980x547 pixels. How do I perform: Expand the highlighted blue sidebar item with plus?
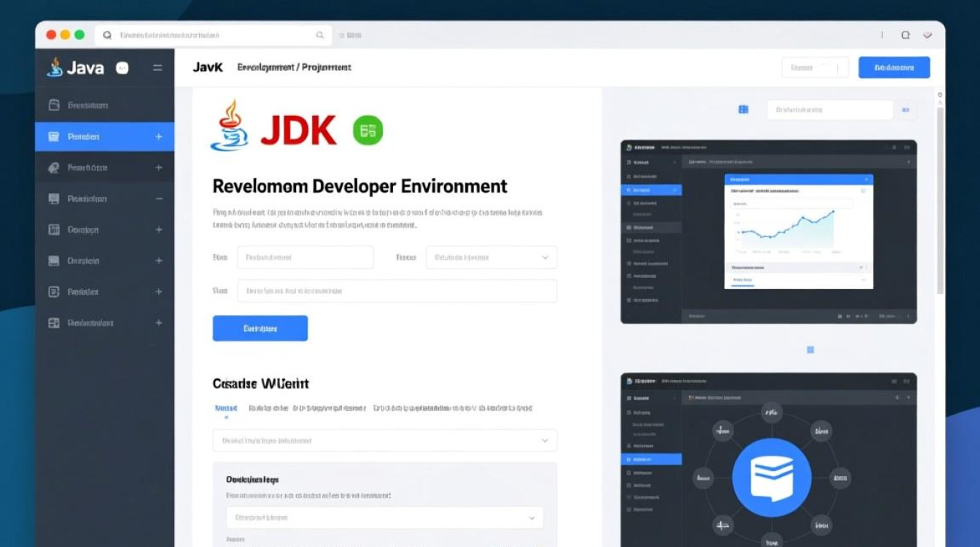(158, 136)
